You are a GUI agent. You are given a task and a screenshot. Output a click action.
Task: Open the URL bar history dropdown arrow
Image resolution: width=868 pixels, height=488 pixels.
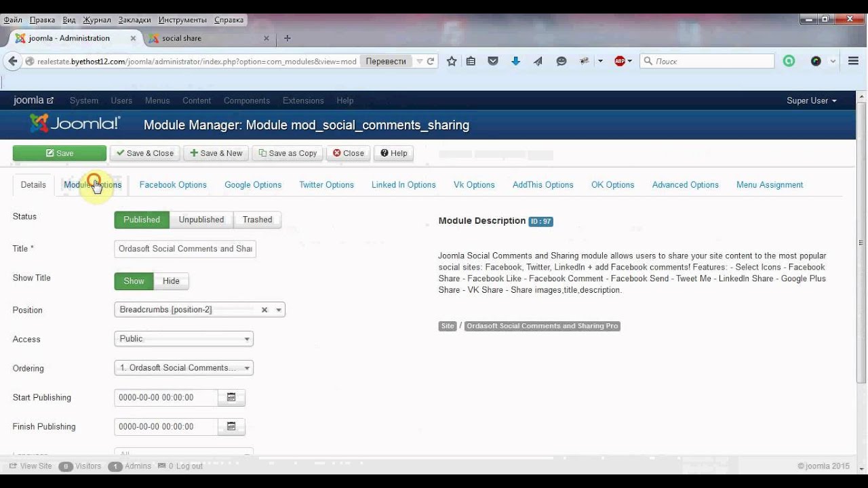420,61
